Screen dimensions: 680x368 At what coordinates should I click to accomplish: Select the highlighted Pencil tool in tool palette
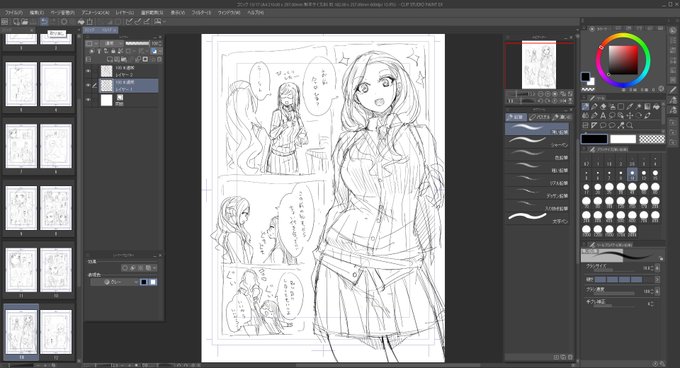coord(585,106)
